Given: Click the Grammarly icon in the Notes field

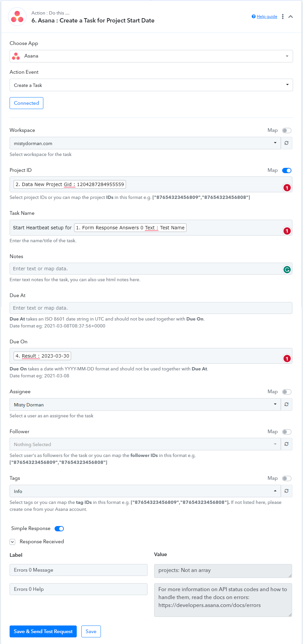Looking at the screenshot, I should tap(287, 270).
